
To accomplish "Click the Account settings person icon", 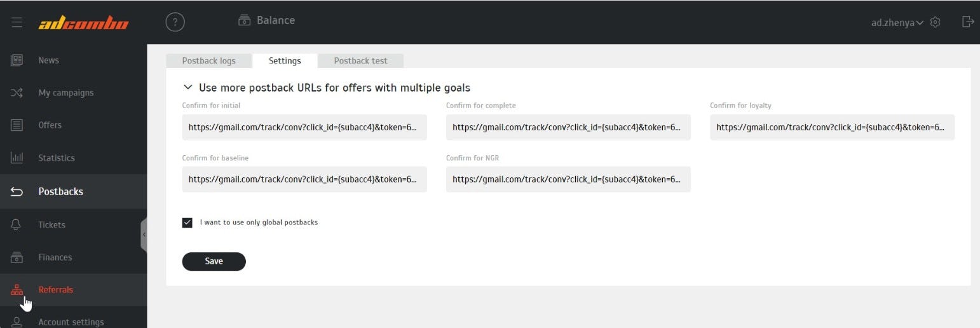I will [x=17, y=322].
